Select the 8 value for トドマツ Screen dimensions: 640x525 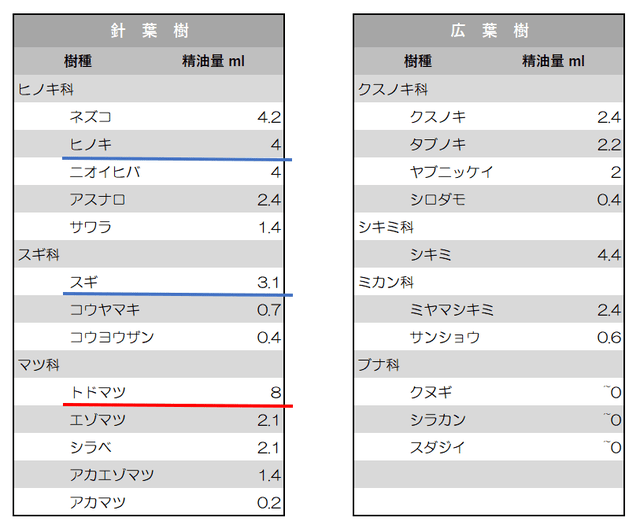point(275,392)
